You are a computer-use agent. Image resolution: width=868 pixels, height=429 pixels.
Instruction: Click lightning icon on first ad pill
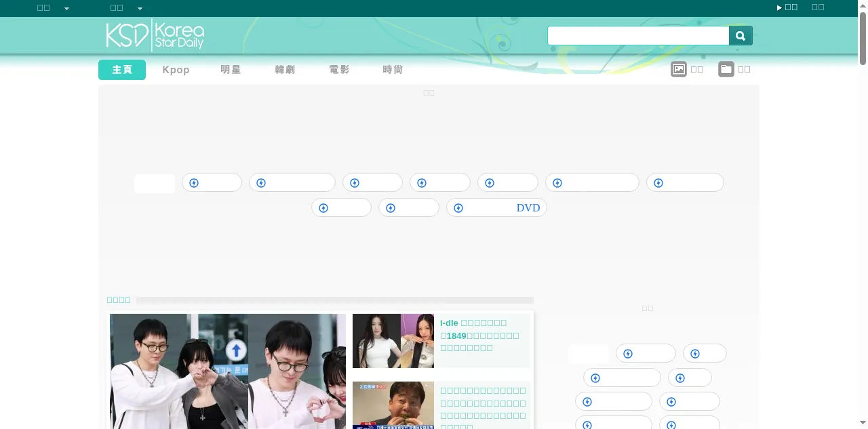[x=194, y=183]
